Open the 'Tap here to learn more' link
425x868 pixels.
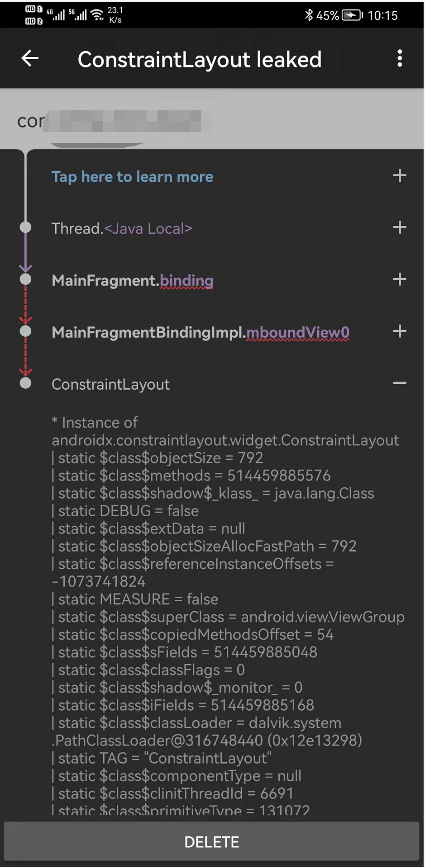[x=132, y=176]
